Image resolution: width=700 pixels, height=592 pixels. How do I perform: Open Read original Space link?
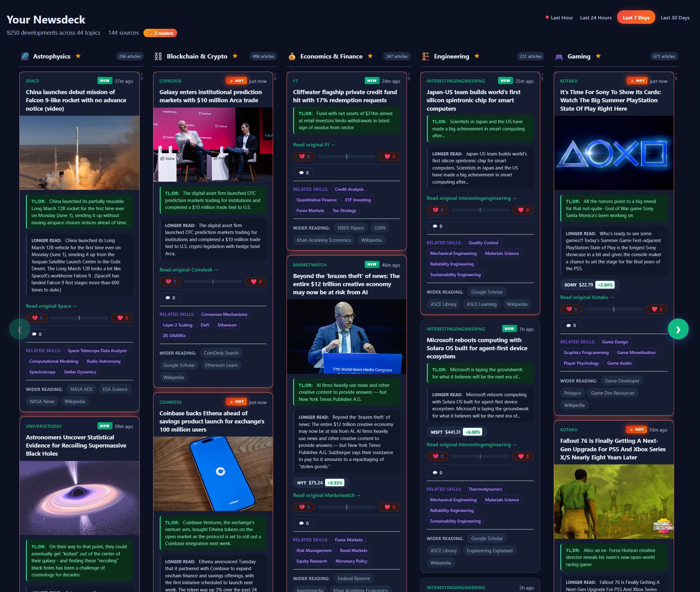click(51, 306)
